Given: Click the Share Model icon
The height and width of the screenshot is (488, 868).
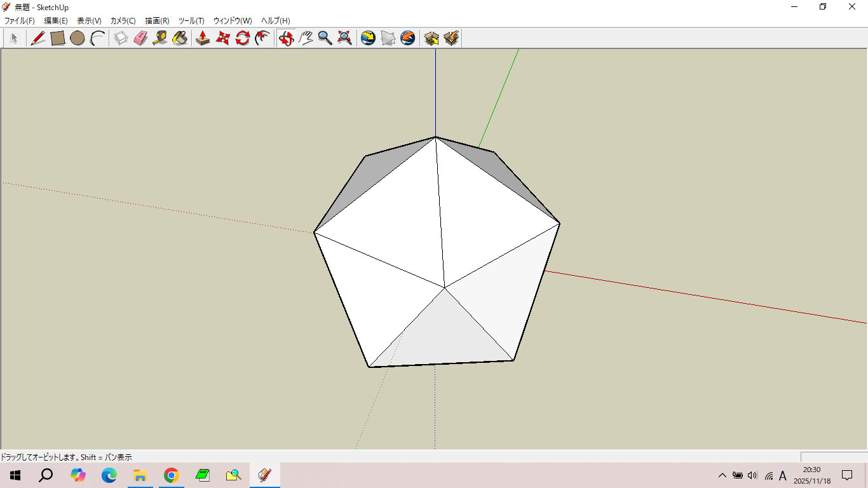Looking at the screenshot, I should click(451, 38).
